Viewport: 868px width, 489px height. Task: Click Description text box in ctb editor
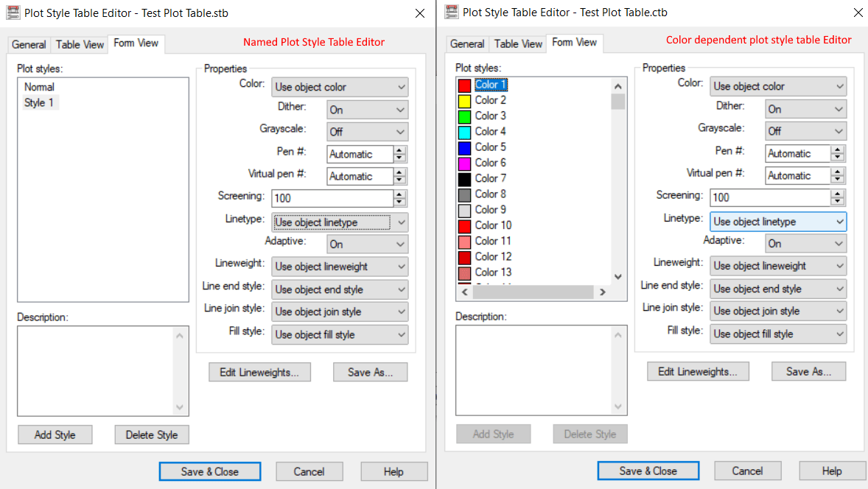(542, 370)
